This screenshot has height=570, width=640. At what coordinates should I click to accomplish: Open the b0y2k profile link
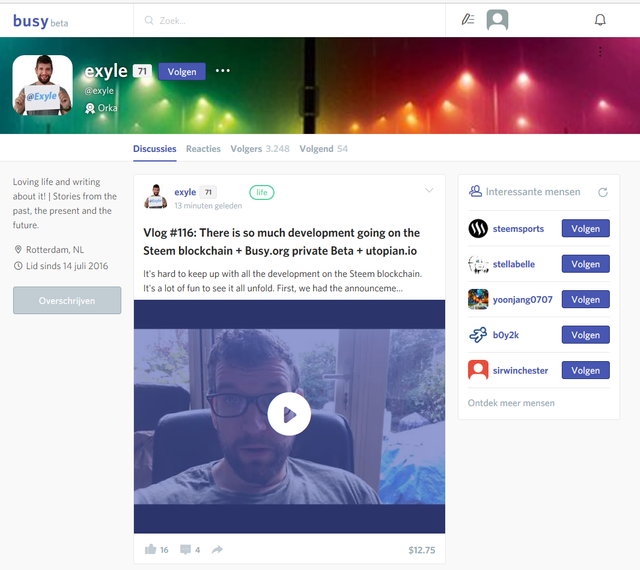pos(506,335)
